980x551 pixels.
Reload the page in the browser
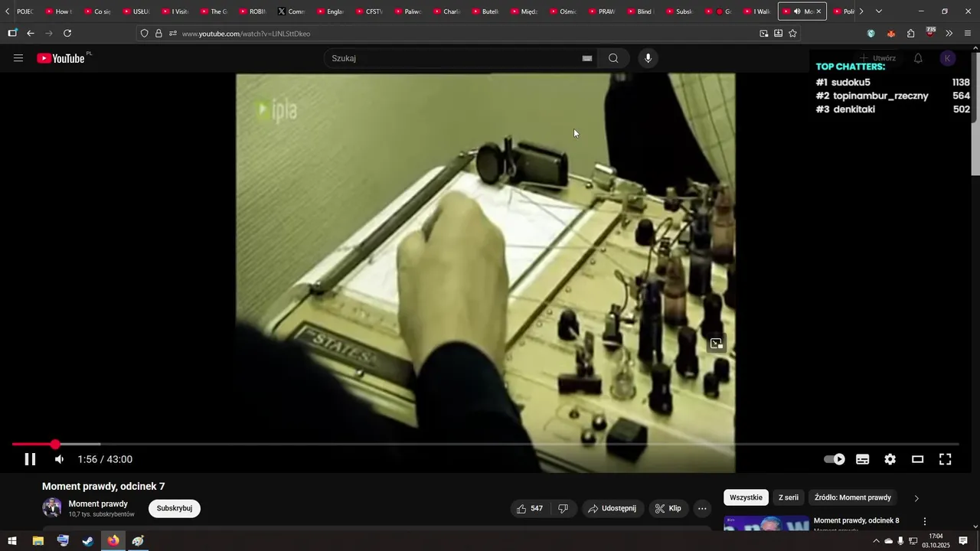click(x=67, y=33)
